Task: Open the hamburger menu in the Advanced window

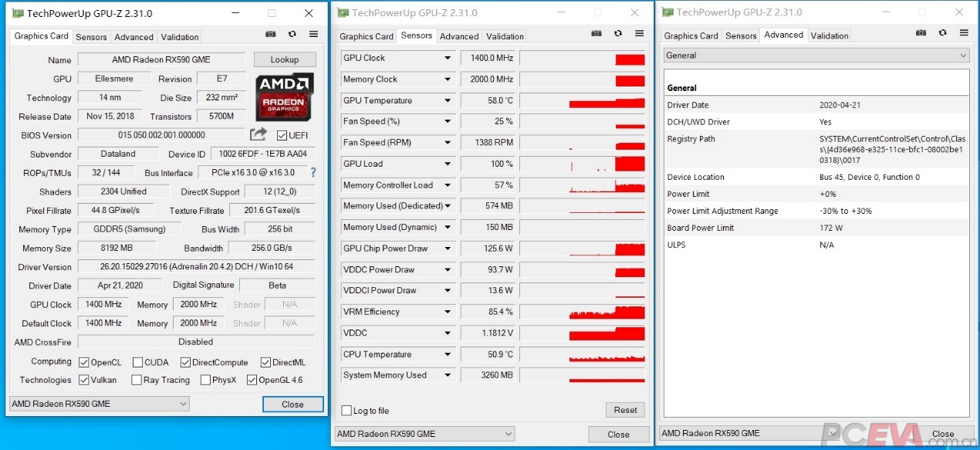Action: 963,33
